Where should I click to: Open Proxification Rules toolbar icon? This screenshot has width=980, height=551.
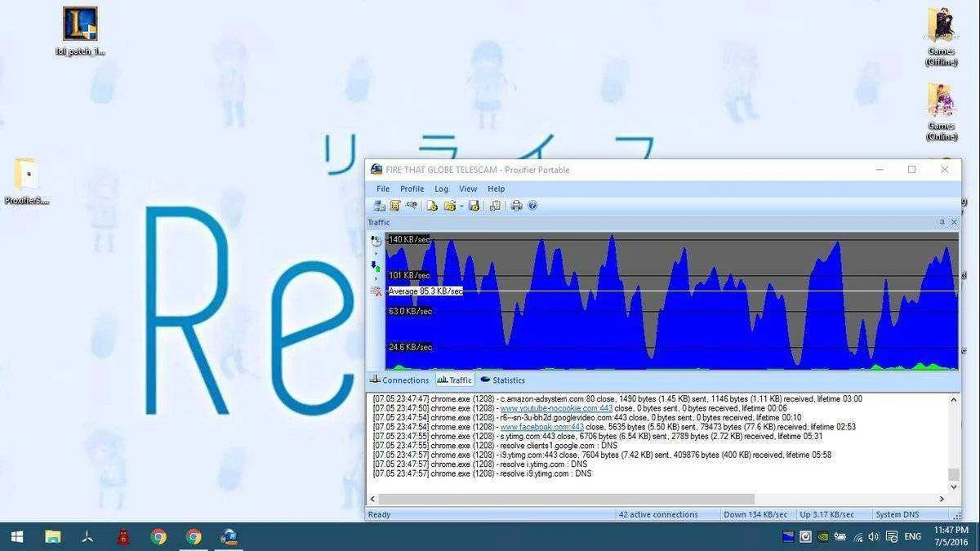(x=395, y=206)
